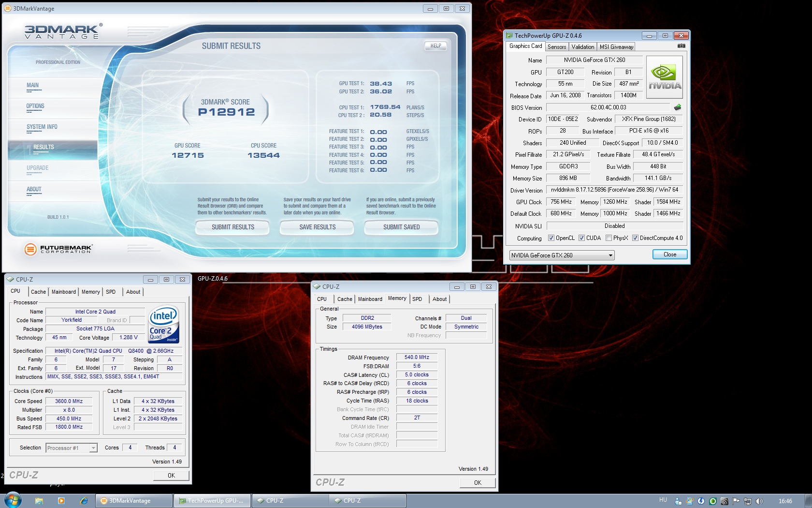Toggle the DirectCompute 4.0 checkbox

tap(635, 238)
